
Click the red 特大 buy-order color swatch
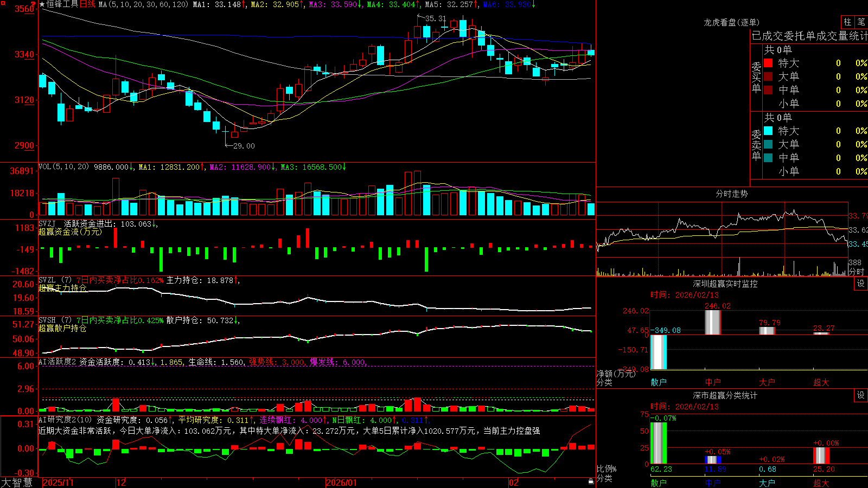click(x=768, y=63)
